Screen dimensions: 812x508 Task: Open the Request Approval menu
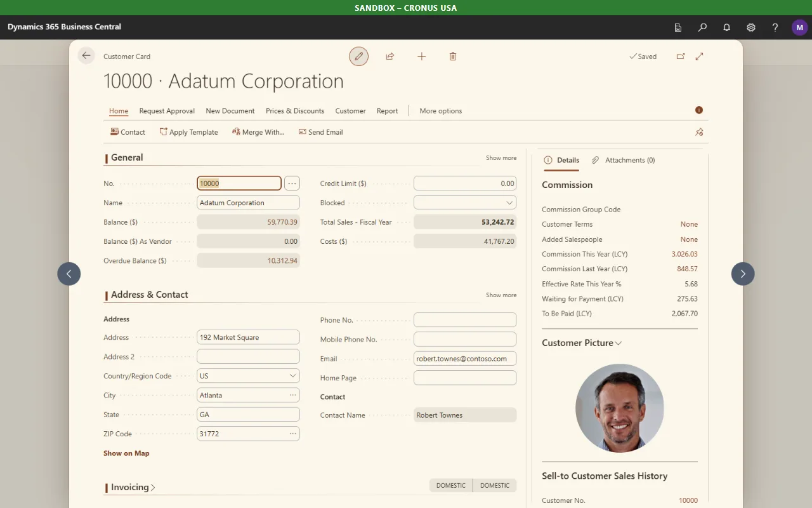click(x=167, y=110)
